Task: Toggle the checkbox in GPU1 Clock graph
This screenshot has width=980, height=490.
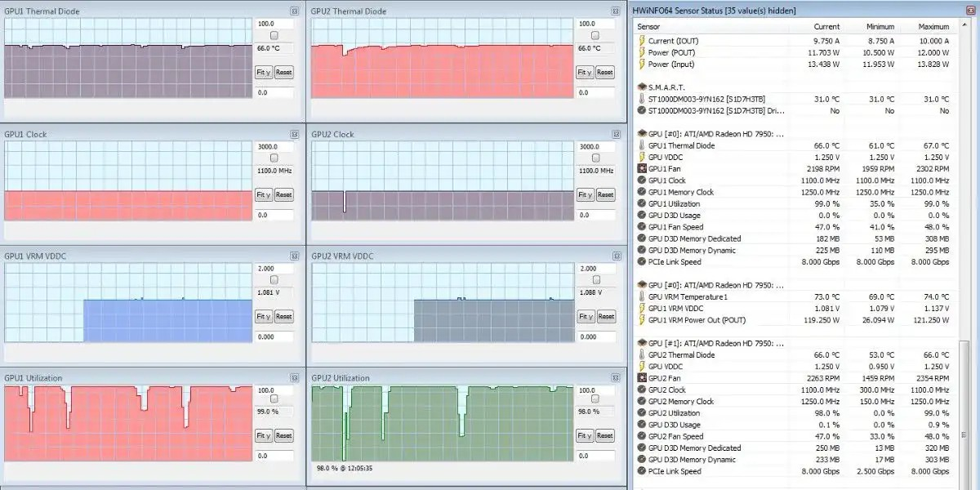Action: pos(274,158)
